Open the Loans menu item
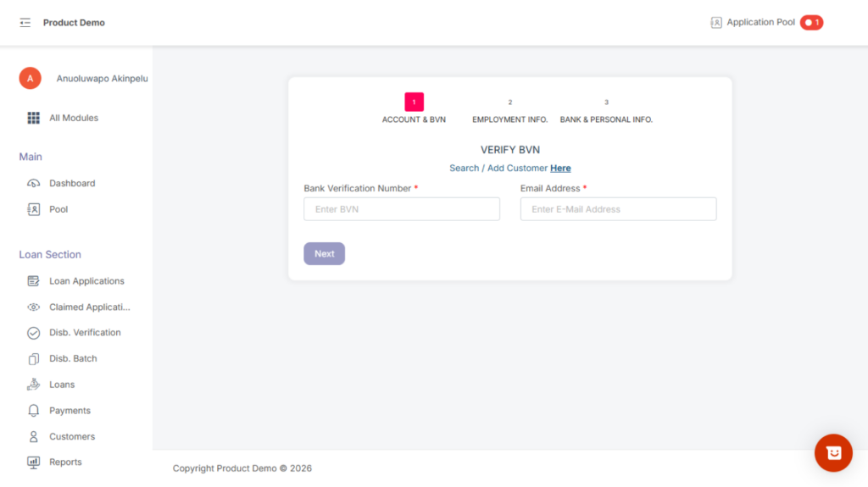 (62, 385)
